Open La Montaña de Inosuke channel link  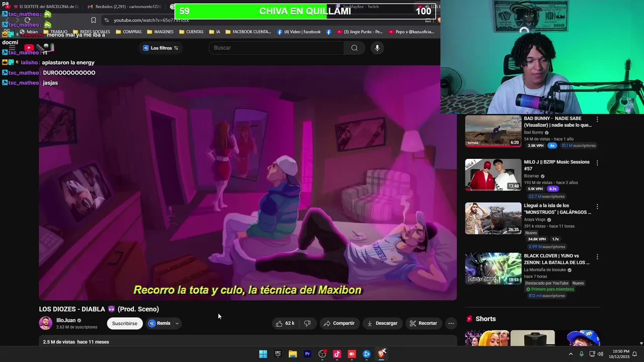545,270
